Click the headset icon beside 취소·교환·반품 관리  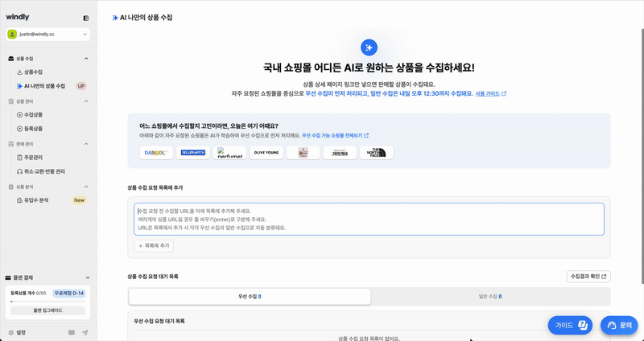click(19, 171)
